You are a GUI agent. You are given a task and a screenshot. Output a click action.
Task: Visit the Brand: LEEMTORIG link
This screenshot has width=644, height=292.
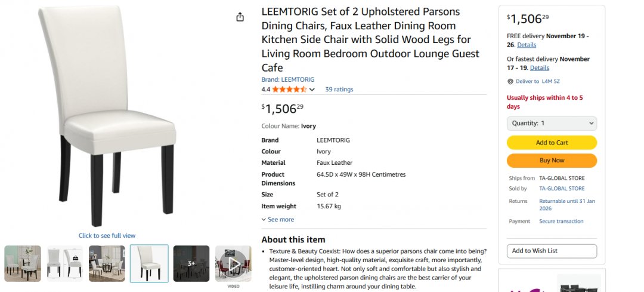click(x=287, y=79)
